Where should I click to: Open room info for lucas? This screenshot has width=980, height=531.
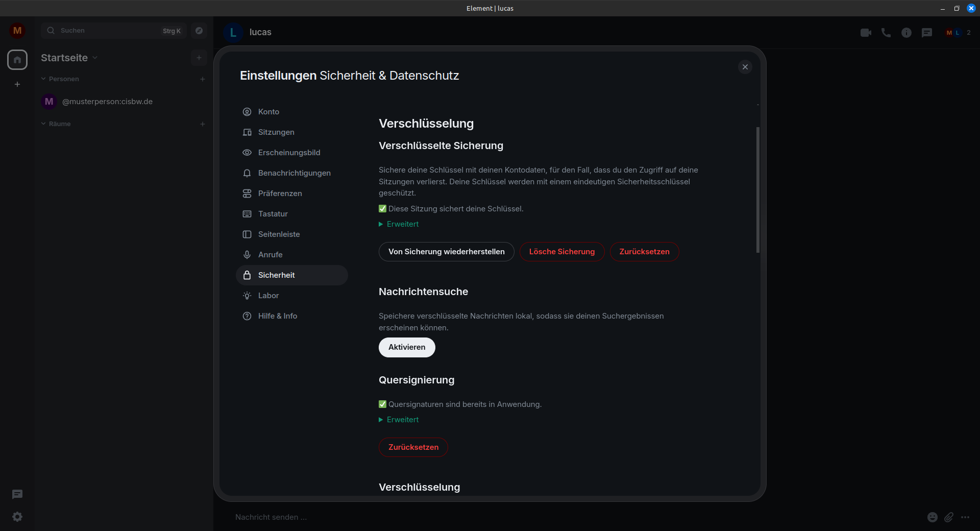[x=906, y=32]
